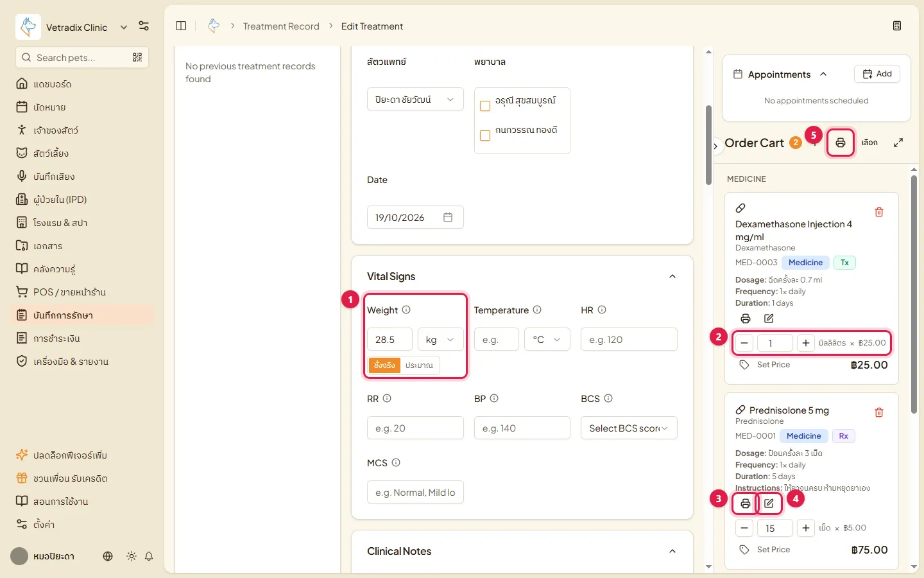
Task: Toggle light theme sun icon
Action: (132, 556)
